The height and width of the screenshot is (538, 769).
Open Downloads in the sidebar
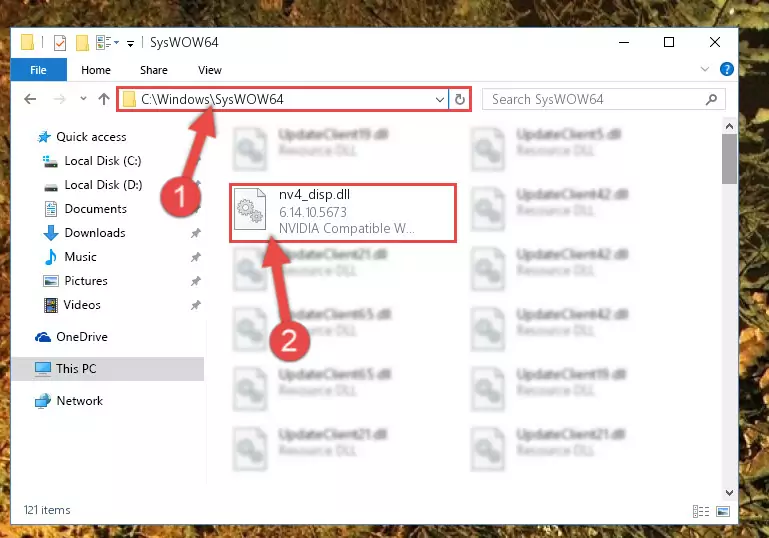click(95, 233)
